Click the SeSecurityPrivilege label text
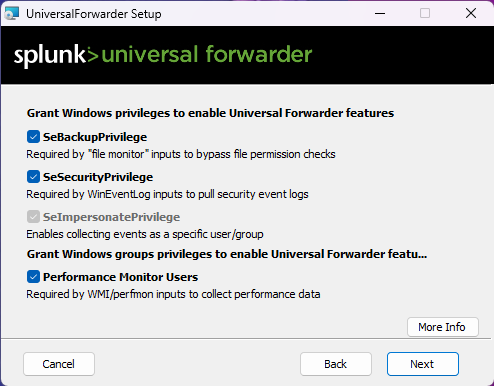Image resolution: width=494 pixels, height=386 pixels. (x=98, y=177)
